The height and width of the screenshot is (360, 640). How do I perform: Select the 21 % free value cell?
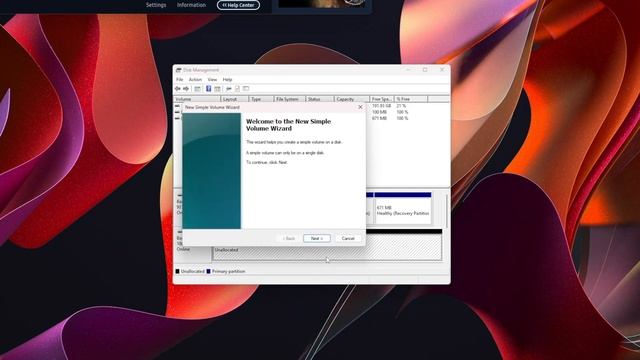pos(401,106)
